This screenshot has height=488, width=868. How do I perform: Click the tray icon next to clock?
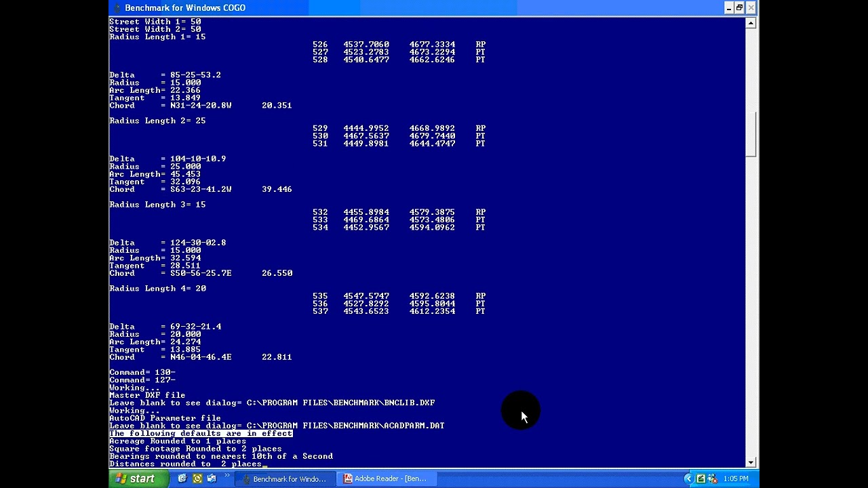coord(713,479)
